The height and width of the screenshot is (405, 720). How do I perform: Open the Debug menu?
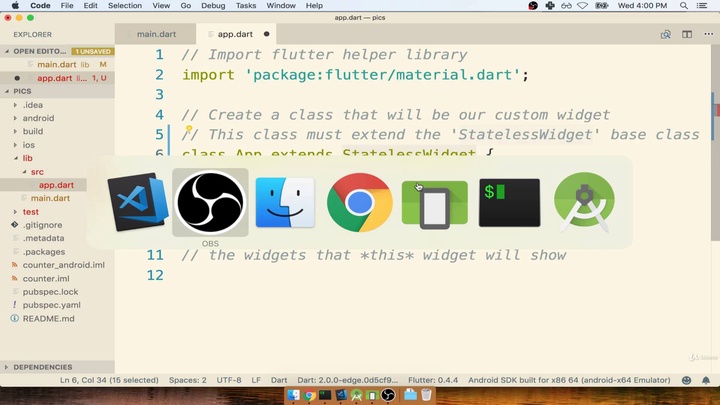coord(212,6)
